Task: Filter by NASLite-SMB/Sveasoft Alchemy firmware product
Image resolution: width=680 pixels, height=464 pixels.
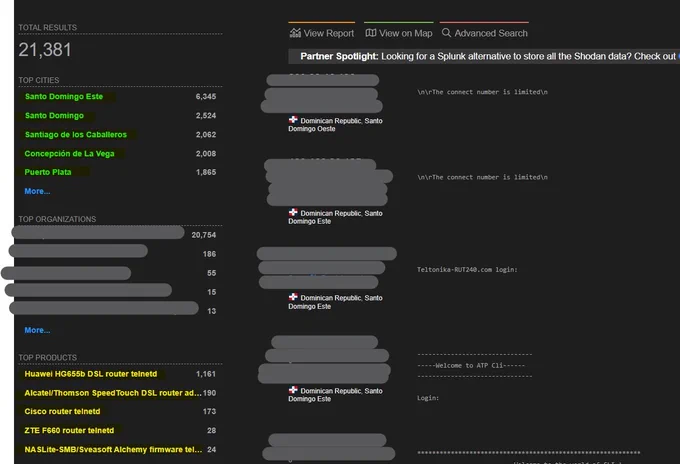Action: (x=113, y=449)
